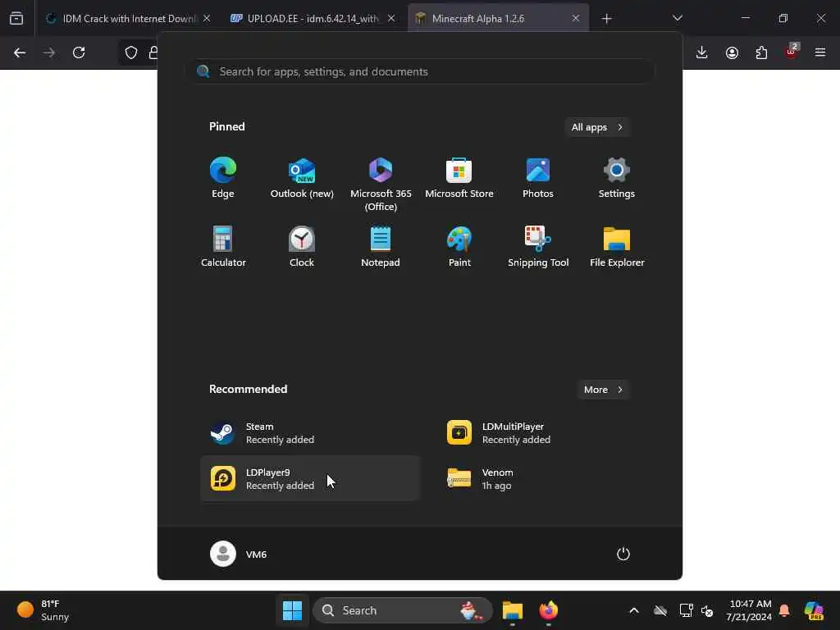
Task: Open recommended Steam app
Action: (309, 433)
